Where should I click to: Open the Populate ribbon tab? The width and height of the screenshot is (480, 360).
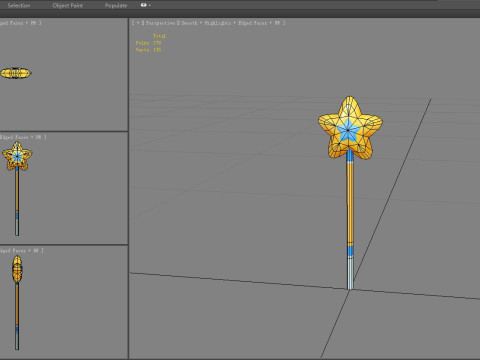(116, 5)
